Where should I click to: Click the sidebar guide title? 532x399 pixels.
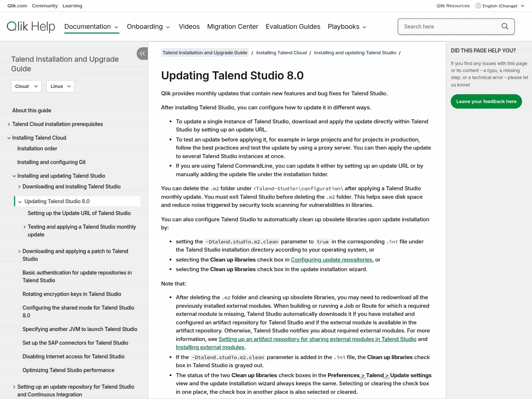pos(65,64)
